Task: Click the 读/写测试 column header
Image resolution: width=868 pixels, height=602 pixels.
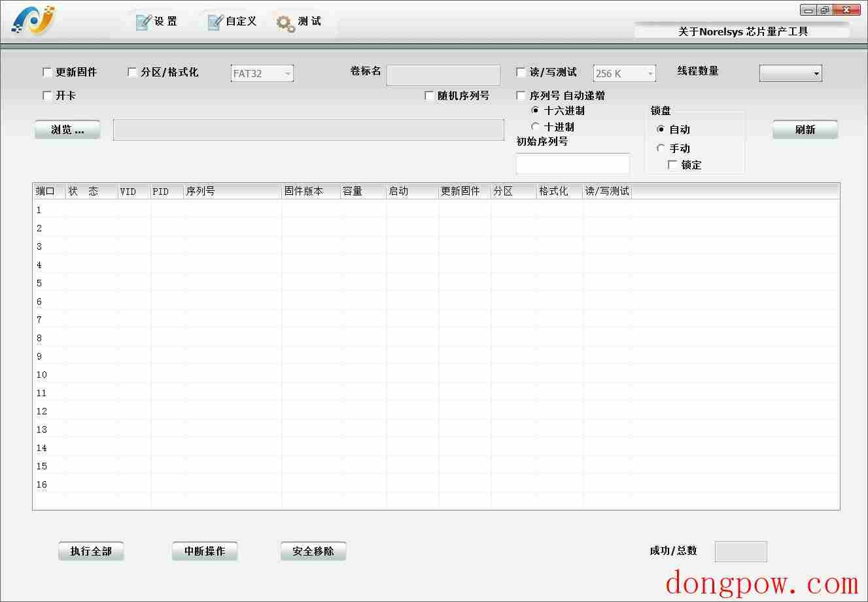Action: click(607, 191)
